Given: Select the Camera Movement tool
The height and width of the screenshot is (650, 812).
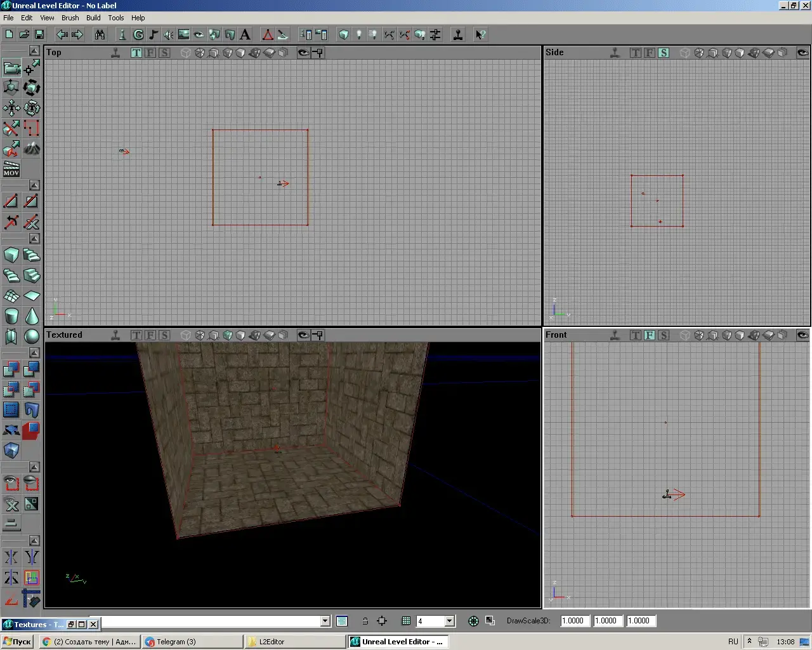Looking at the screenshot, I should pos(11,67).
